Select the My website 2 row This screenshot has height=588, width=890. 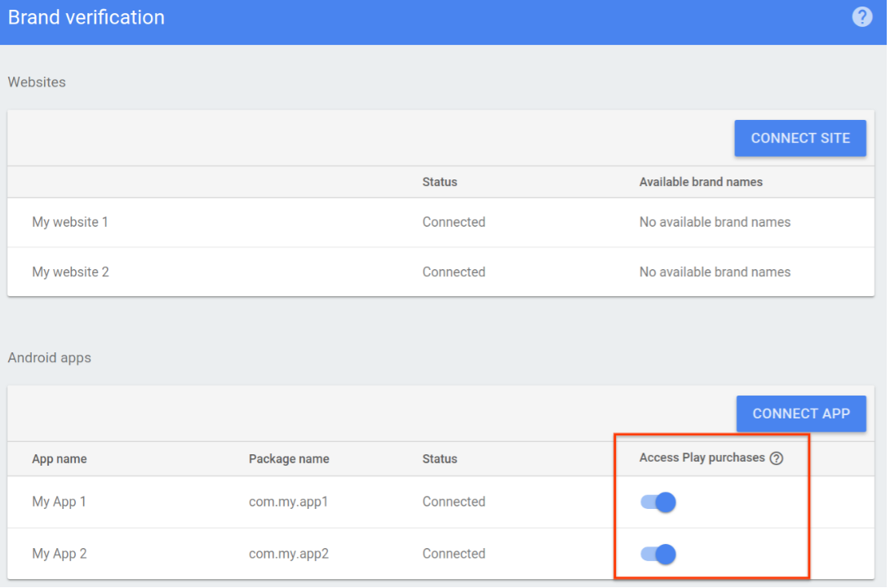point(70,271)
